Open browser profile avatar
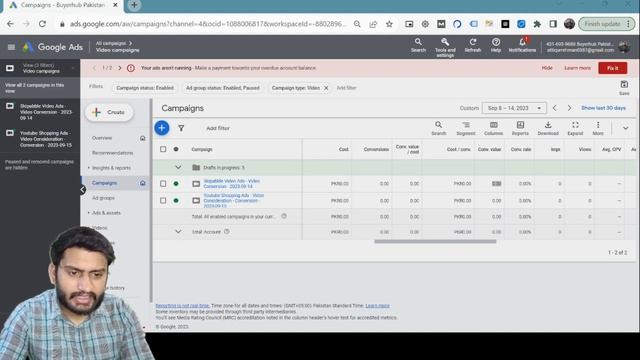Image resolution: width=640 pixels, height=360 pixels. coord(569,24)
